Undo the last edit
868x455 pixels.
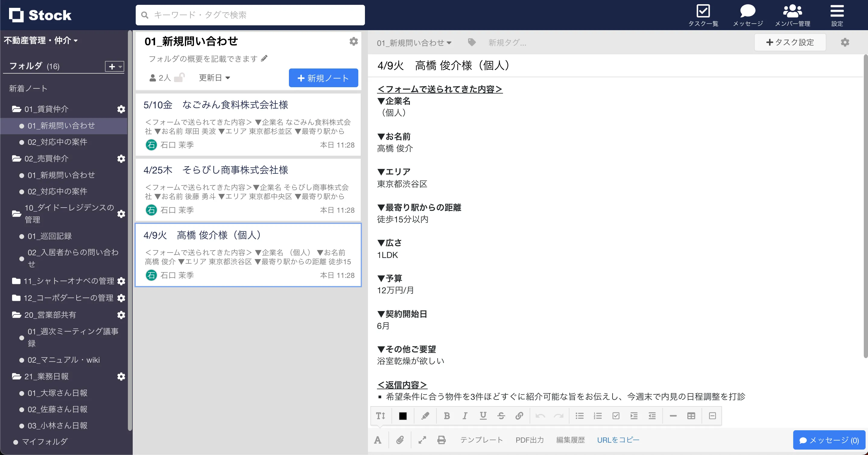pyautogui.click(x=540, y=415)
